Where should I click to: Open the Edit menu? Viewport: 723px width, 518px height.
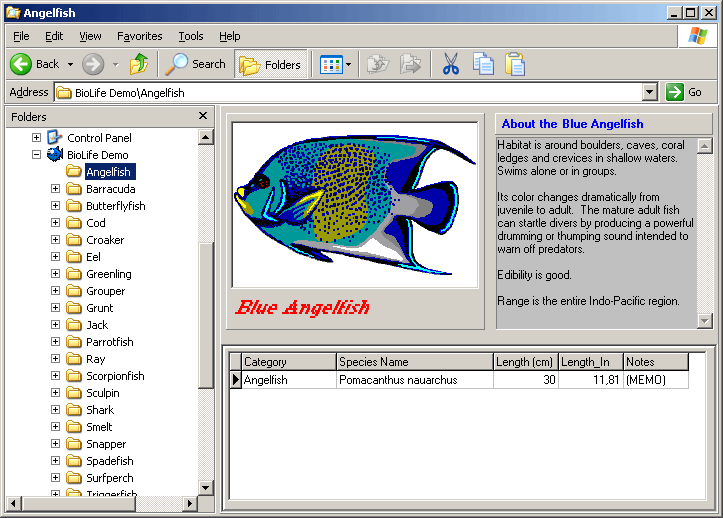(54, 36)
